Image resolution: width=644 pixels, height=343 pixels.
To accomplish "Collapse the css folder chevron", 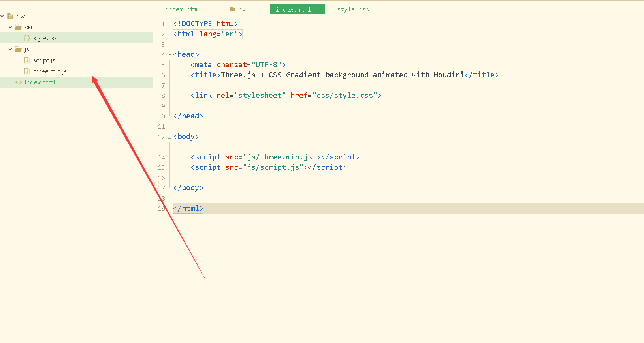I will click(x=10, y=27).
